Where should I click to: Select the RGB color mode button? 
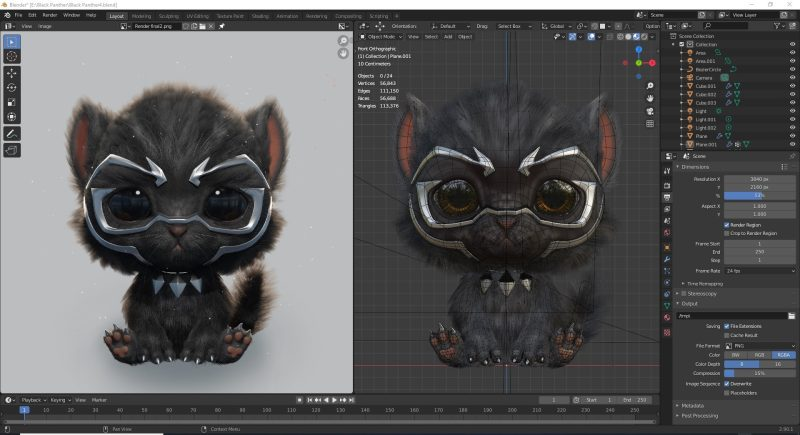coord(760,355)
